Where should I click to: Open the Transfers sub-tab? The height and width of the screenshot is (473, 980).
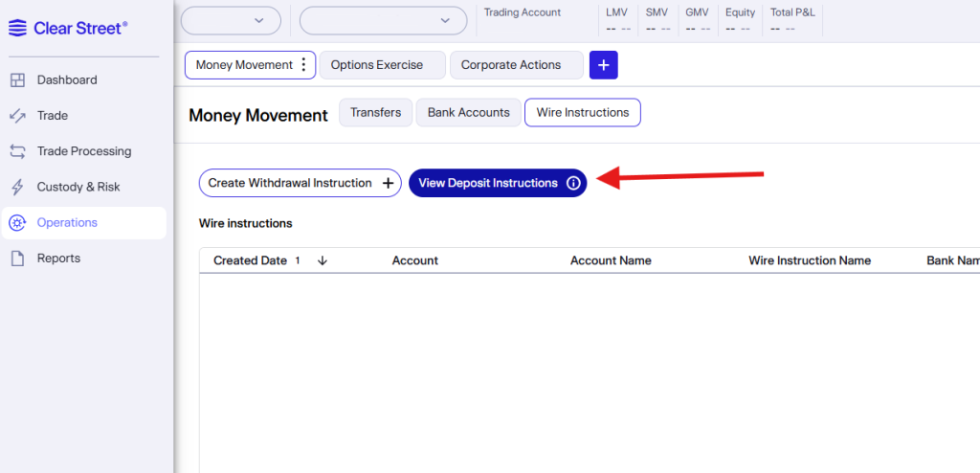tap(375, 113)
